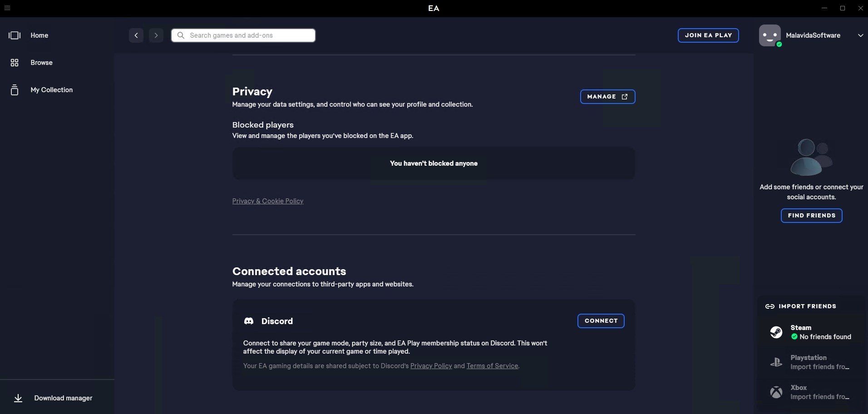The height and width of the screenshot is (414, 868).
Task: Click the Browse grid icon
Action: point(15,63)
